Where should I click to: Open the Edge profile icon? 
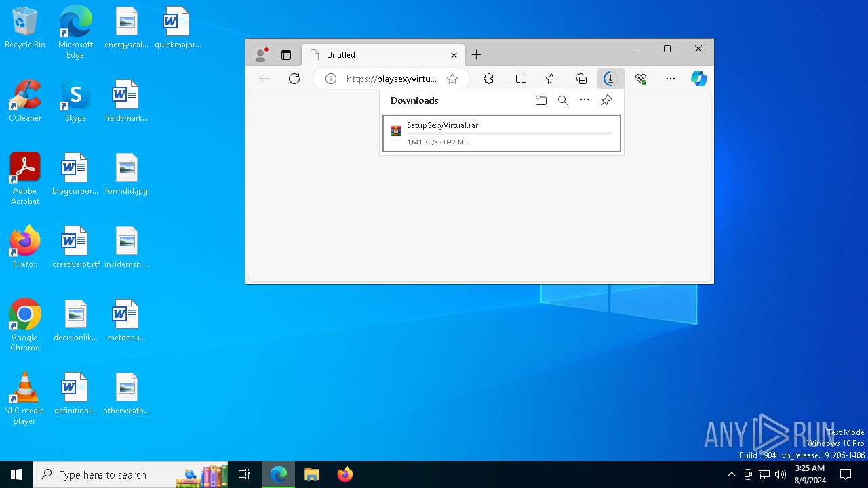tap(260, 55)
